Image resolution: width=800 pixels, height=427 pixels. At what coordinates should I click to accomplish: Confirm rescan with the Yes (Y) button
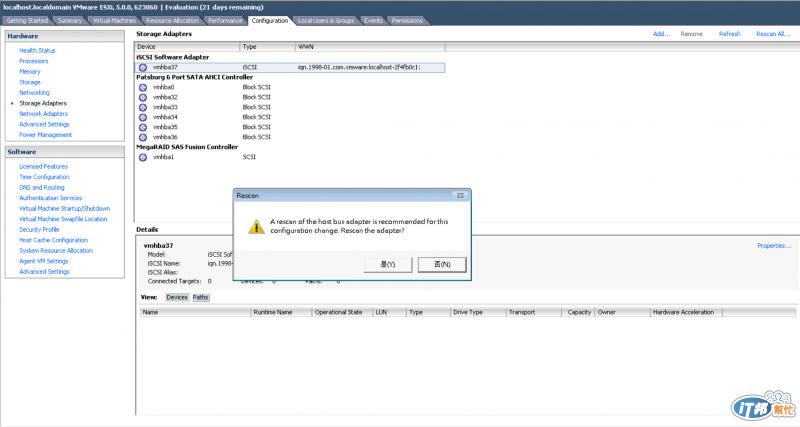click(388, 264)
